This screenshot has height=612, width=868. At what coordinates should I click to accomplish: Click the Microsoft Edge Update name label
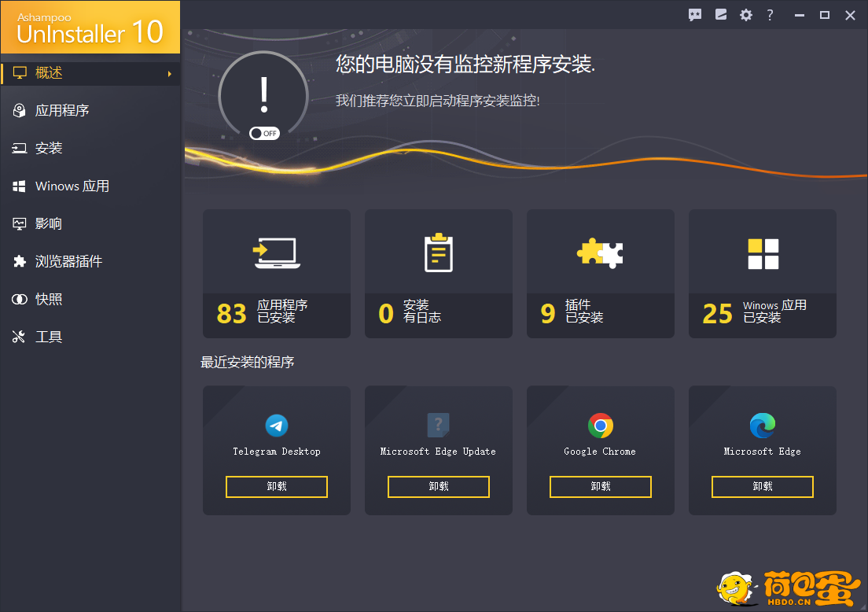pos(438,452)
